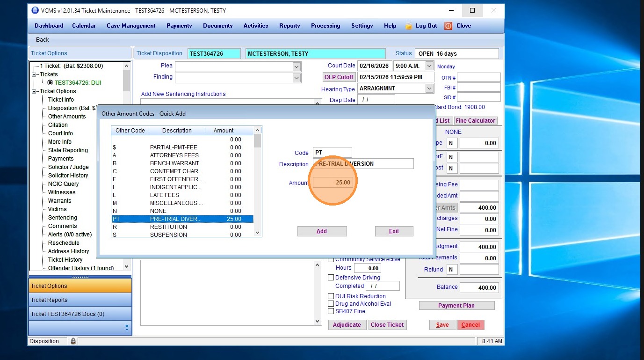
Task: Collapse the Tickets tree node
Action: [x=34, y=74]
